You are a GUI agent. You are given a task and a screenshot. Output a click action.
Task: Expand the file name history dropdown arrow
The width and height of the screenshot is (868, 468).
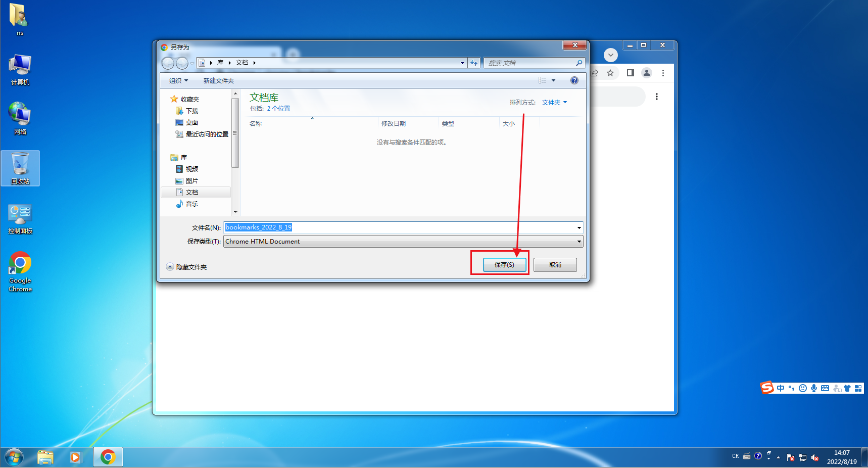pos(579,227)
